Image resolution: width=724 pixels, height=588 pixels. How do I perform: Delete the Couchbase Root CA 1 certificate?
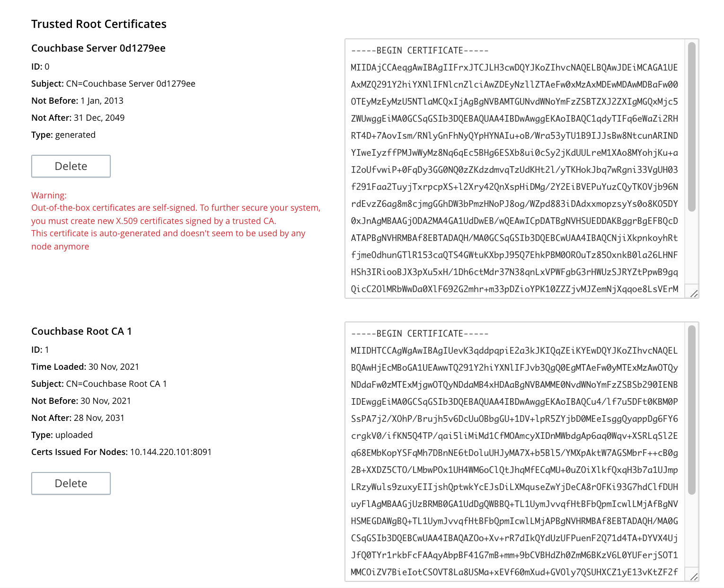[x=71, y=483]
